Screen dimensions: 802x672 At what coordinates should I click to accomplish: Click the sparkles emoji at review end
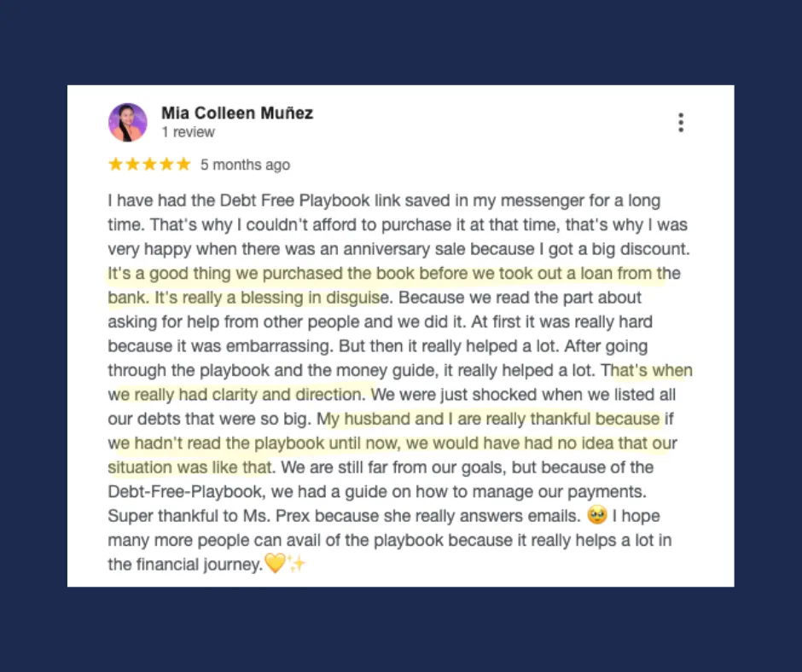tap(297, 563)
